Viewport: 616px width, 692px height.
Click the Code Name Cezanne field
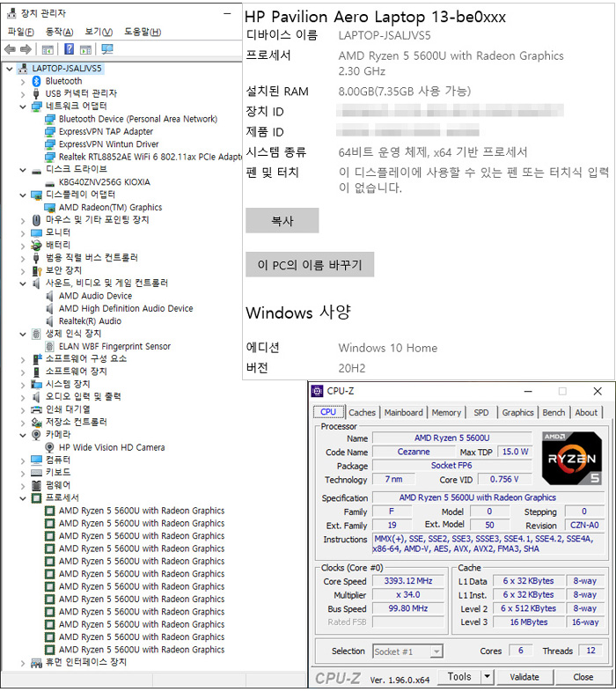click(x=414, y=452)
